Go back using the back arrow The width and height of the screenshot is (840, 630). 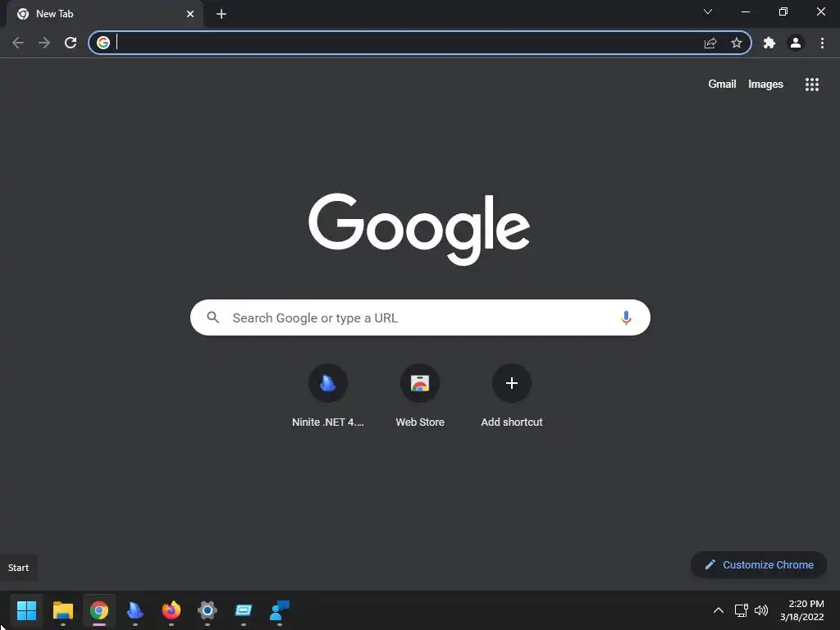pos(18,43)
